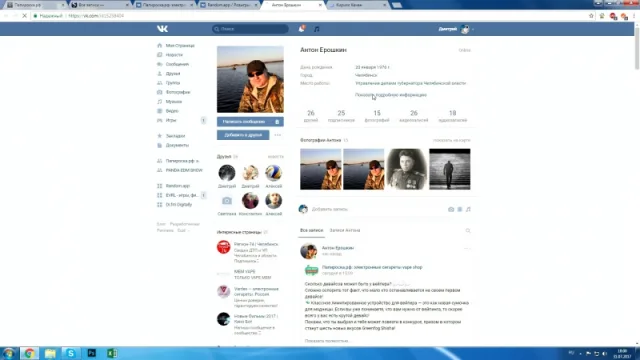This screenshot has width=640, height=360.
Task: Expand the Дмитрий account menu
Action: tap(456, 29)
